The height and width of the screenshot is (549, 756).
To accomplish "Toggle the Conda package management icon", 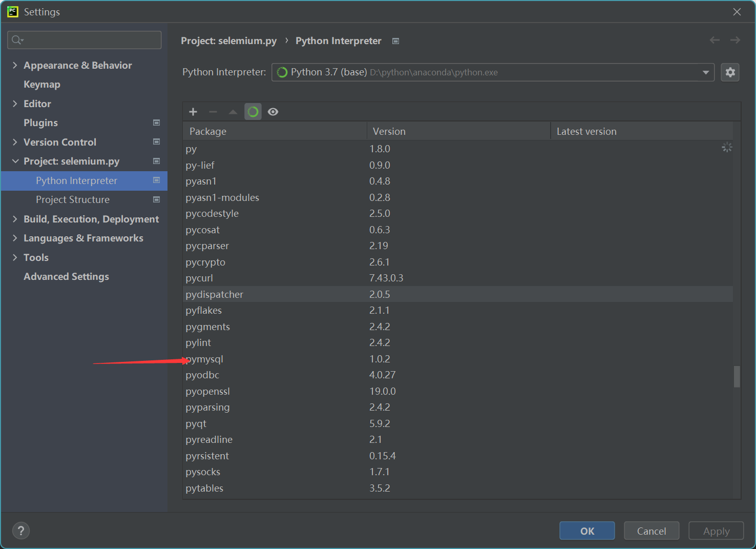I will coord(253,112).
